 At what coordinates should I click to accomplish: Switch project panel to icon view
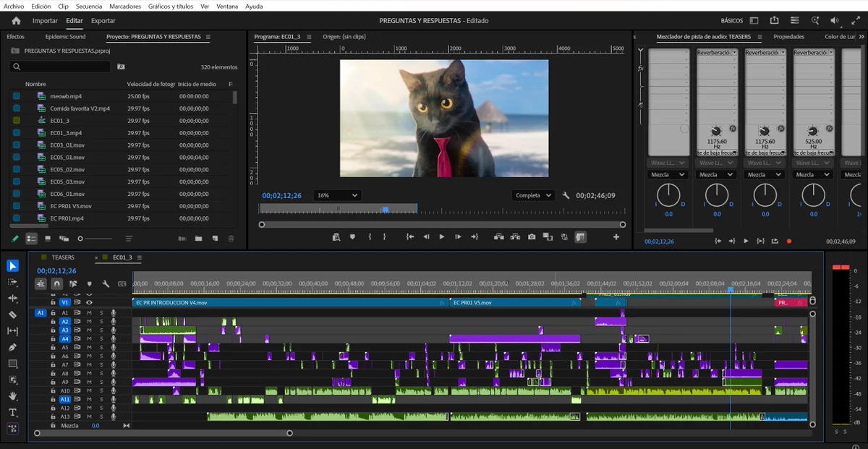[x=48, y=239]
